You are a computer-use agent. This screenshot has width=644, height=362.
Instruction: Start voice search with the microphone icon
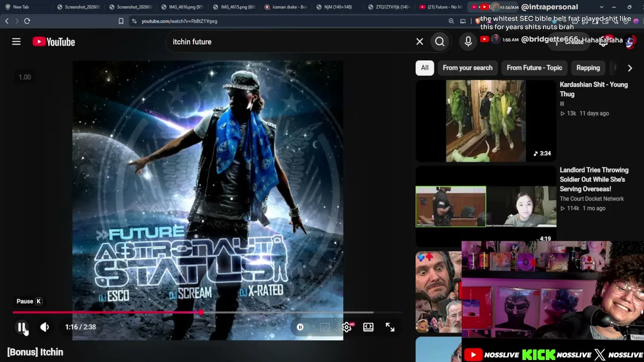pos(468,42)
